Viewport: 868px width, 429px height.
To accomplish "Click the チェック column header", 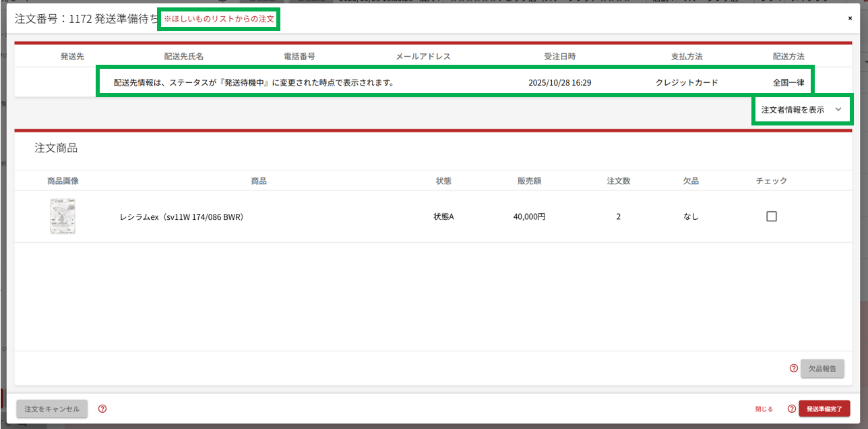I will [x=771, y=181].
